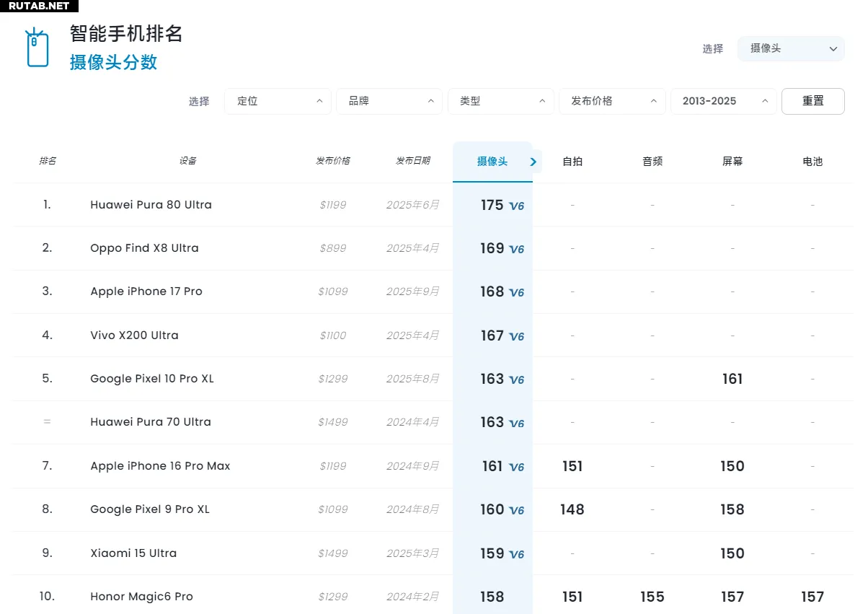
Task: Expand the 发布价格 price filter dropdown
Action: (612, 101)
